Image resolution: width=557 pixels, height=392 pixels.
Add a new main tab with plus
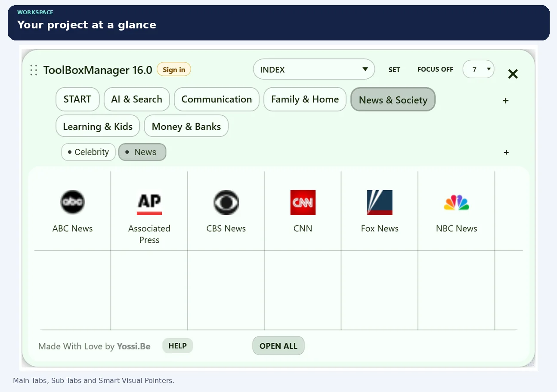[x=506, y=101]
